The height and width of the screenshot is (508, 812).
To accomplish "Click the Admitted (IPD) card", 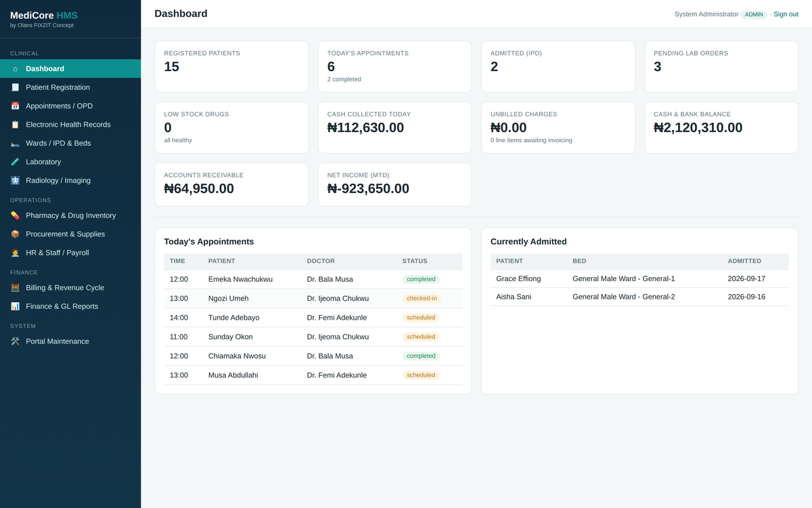I will pyautogui.click(x=558, y=66).
